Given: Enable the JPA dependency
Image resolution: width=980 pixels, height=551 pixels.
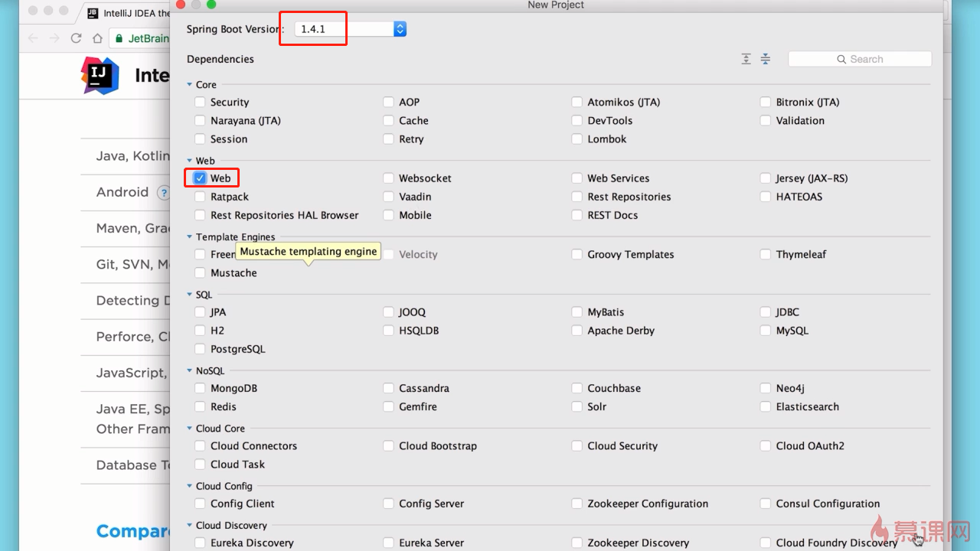Looking at the screenshot, I should pos(200,312).
